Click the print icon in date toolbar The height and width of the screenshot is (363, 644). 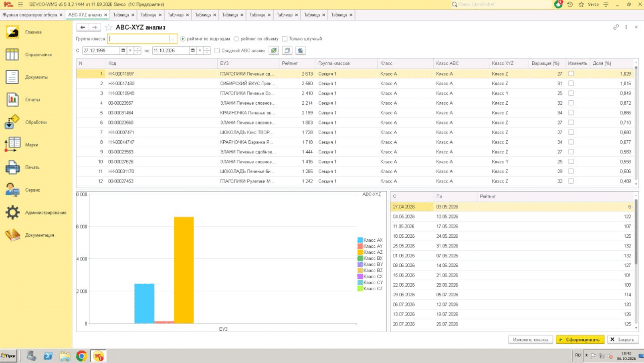point(300,51)
